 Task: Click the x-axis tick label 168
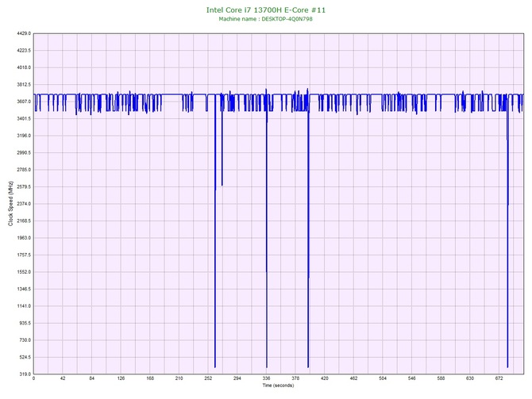[150, 378]
